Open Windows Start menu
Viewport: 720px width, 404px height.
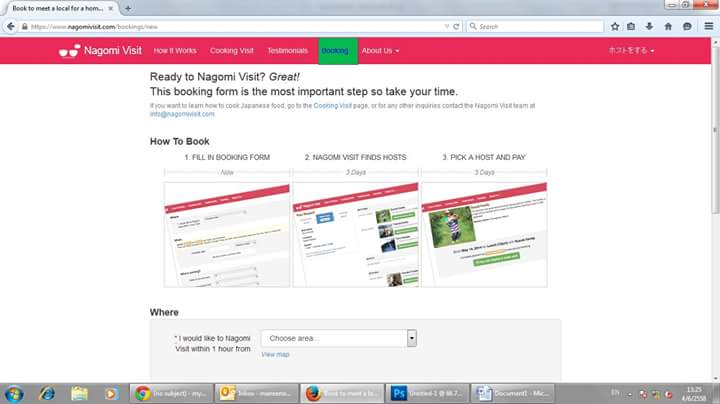[14, 394]
